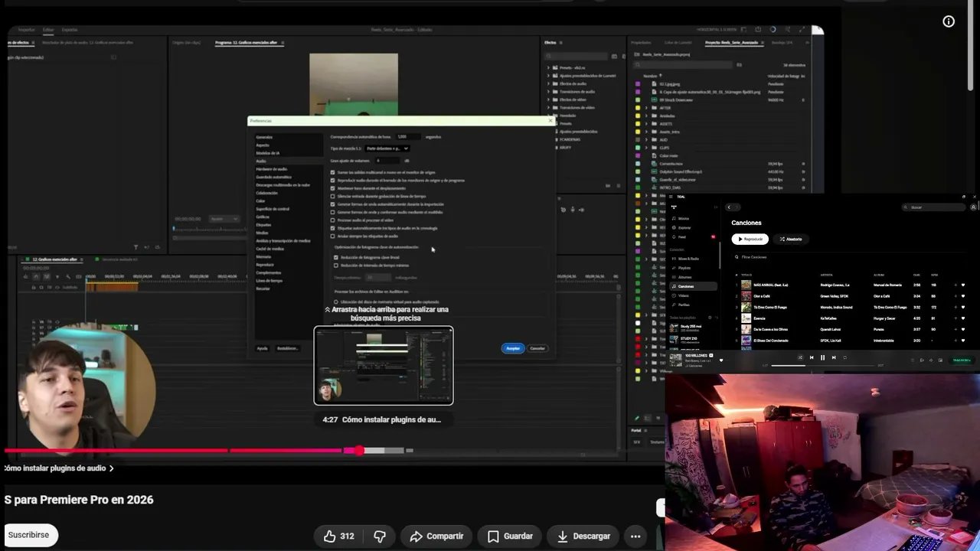Toggle 'Etiquetar automáticamente los tipos de audio'
Viewport: 980px width, 551px height.
point(332,228)
